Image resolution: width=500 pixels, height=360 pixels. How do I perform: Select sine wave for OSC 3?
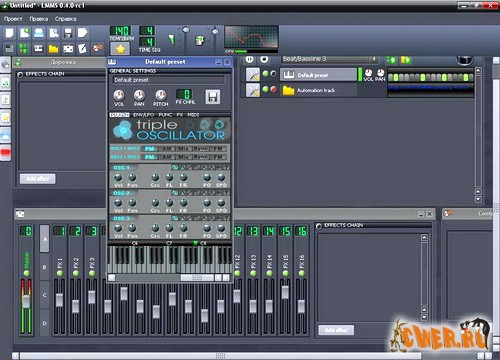point(175,218)
